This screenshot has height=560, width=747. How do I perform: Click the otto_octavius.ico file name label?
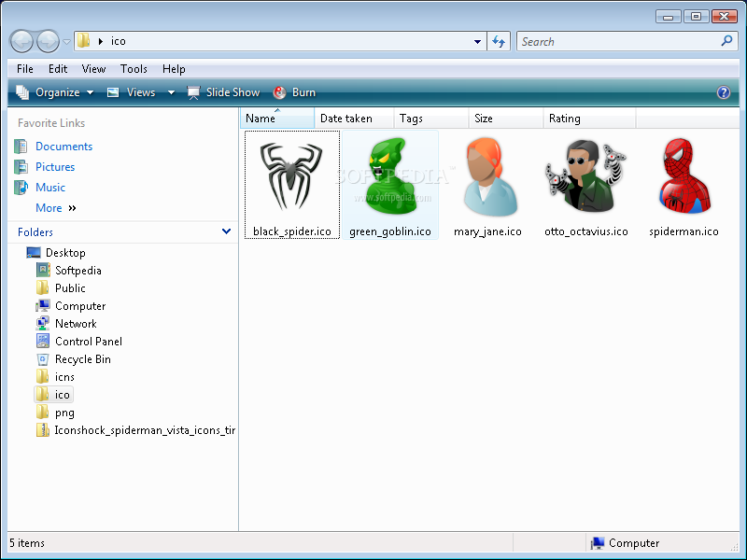pos(586,231)
